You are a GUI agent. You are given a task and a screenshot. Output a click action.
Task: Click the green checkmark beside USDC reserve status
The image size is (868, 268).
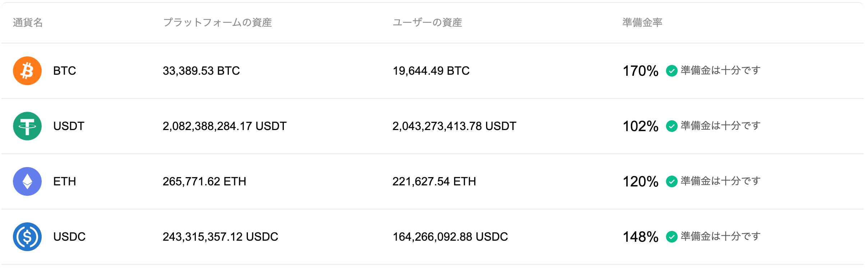(x=672, y=237)
